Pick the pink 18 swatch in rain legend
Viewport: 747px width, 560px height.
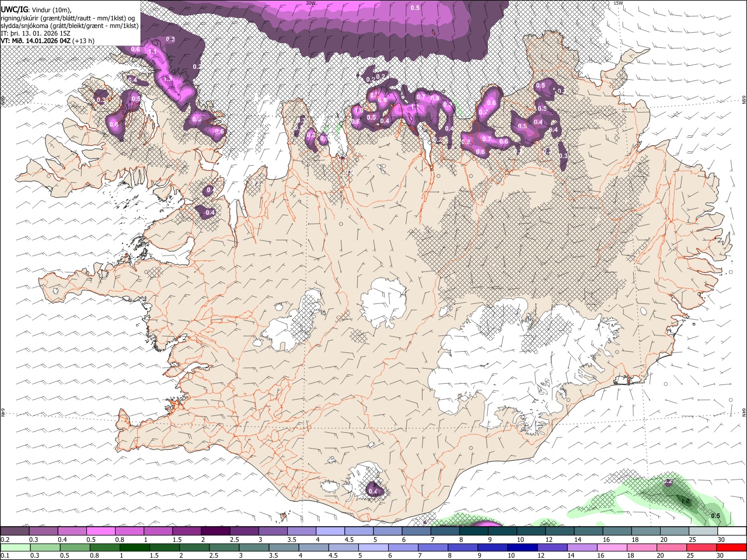[x=641, y=548]
